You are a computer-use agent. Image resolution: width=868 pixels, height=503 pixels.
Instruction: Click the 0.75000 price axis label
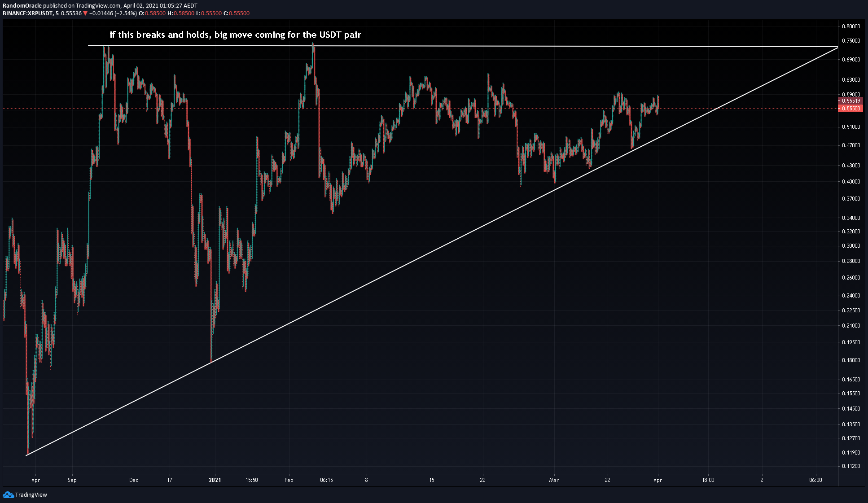(851, 41)
